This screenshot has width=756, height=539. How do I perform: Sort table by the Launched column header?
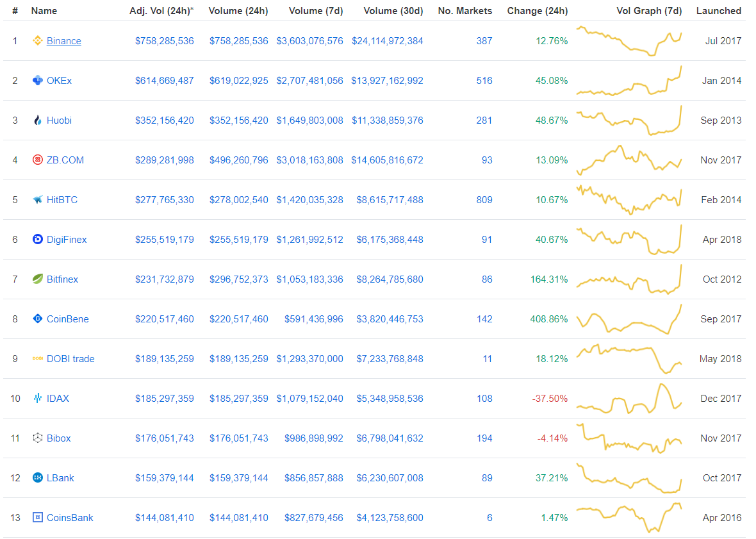[718, 11]
